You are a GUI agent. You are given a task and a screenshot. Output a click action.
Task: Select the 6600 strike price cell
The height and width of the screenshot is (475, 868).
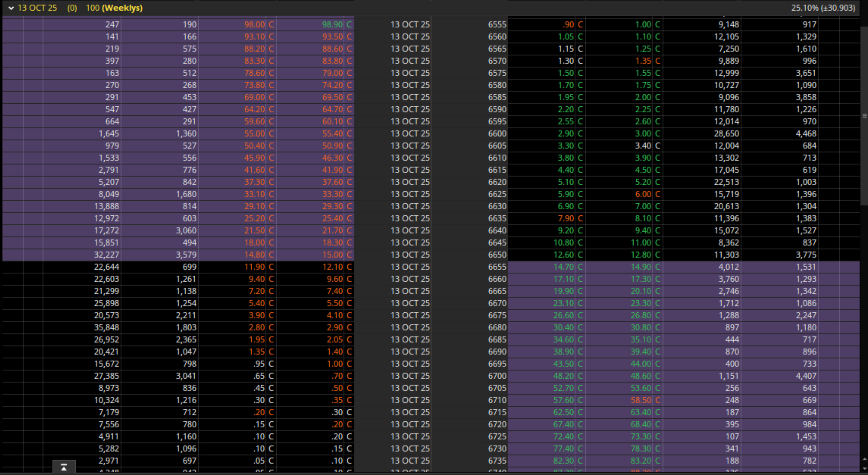pos(497,134)
